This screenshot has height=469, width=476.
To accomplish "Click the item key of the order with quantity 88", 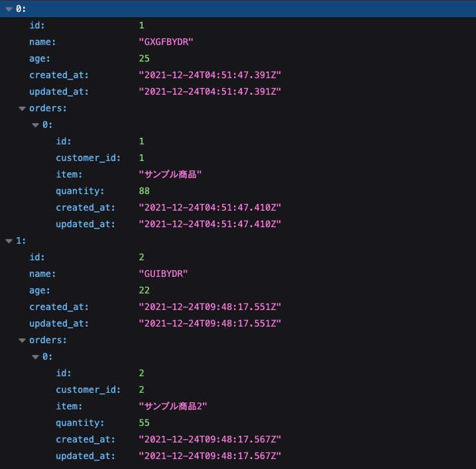I will (x=69, y=174).
